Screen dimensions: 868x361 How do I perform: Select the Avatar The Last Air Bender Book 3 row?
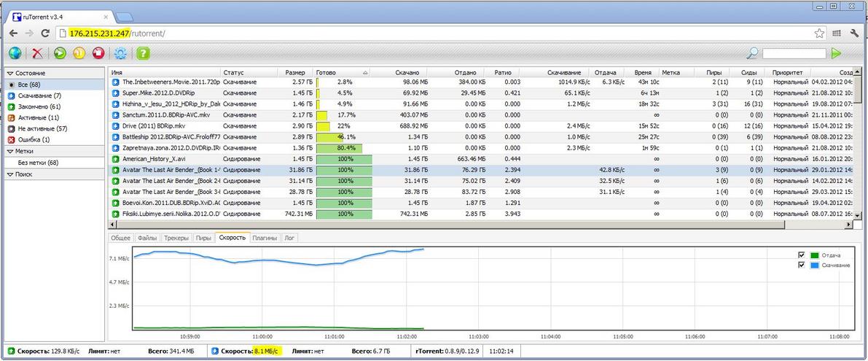click(480, 192)
